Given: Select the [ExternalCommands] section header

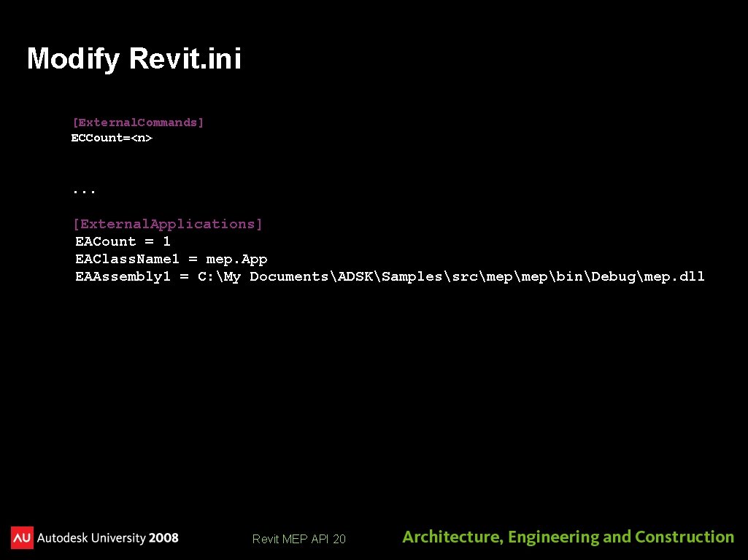Looking at the screenshot, I should pos(138,122).
